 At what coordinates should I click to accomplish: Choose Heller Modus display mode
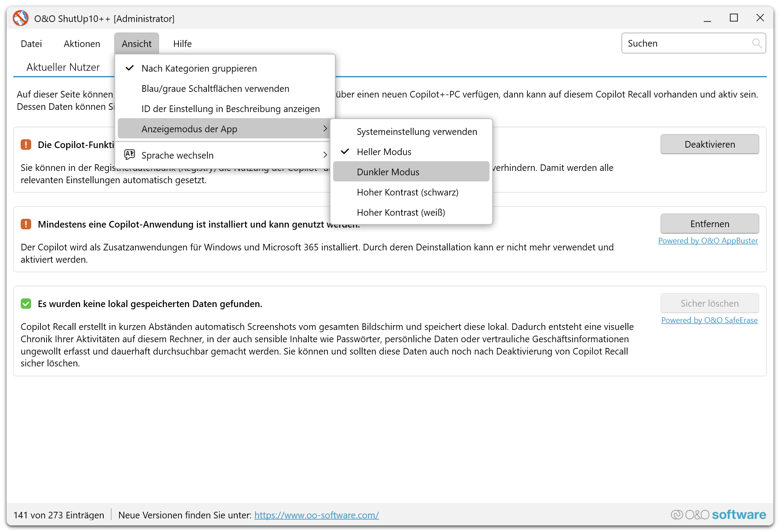click(x=384, y=152)
